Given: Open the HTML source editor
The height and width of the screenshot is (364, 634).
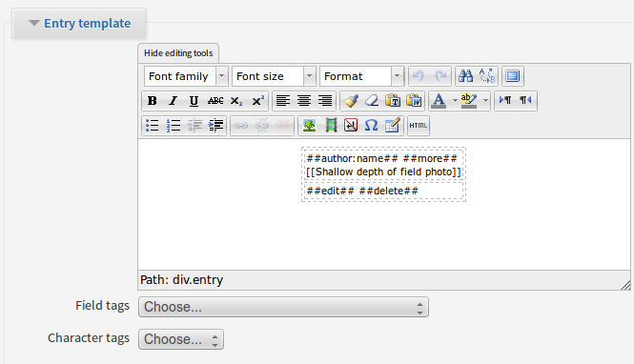Looking at the screenshot, I should [x=419, y=125].
